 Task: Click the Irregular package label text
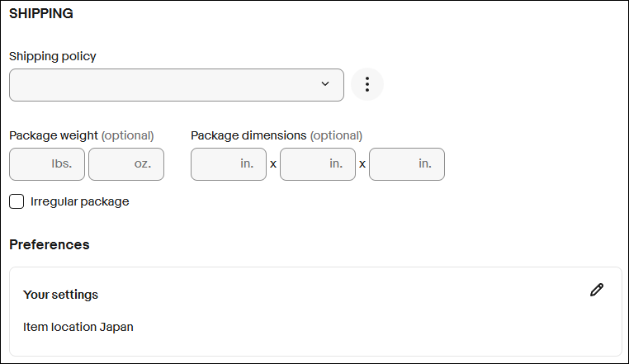pyautogui.click(x=79, y=201)
